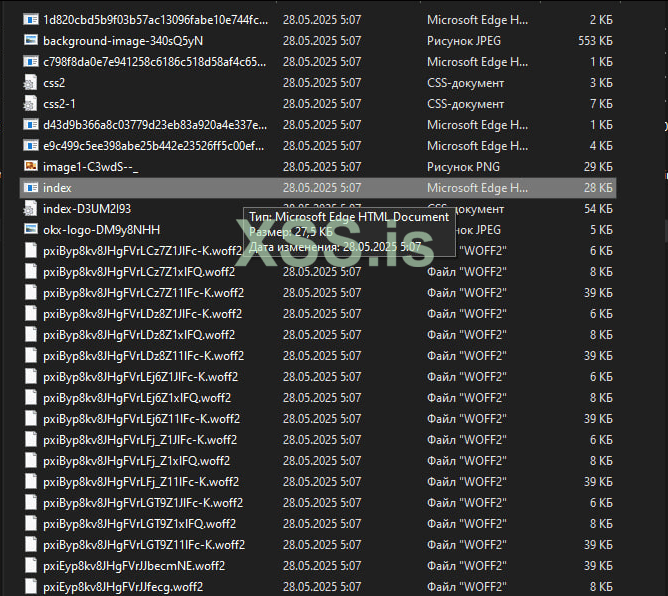Select file name pxiByp8kv8JHgFVrLGT9Z1JlFc-K.woff2
Viewport: 668px width, 596px height.
143,503
